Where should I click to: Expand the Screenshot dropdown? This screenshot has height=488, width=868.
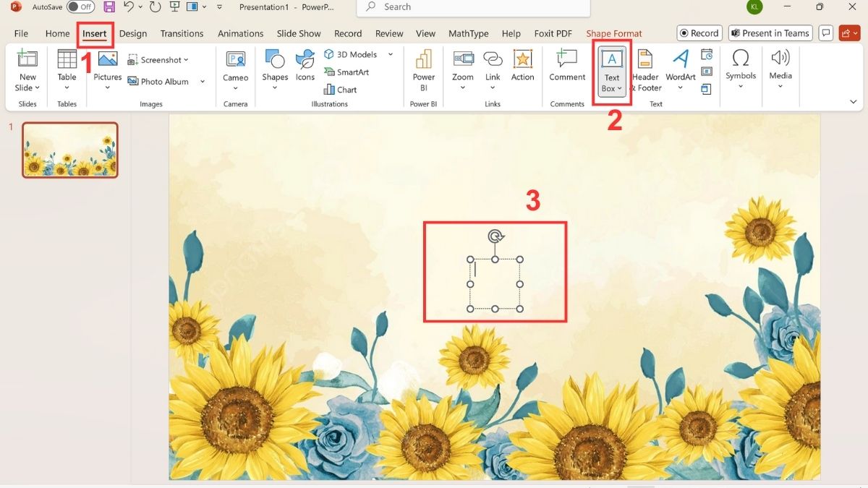point(186,60)
